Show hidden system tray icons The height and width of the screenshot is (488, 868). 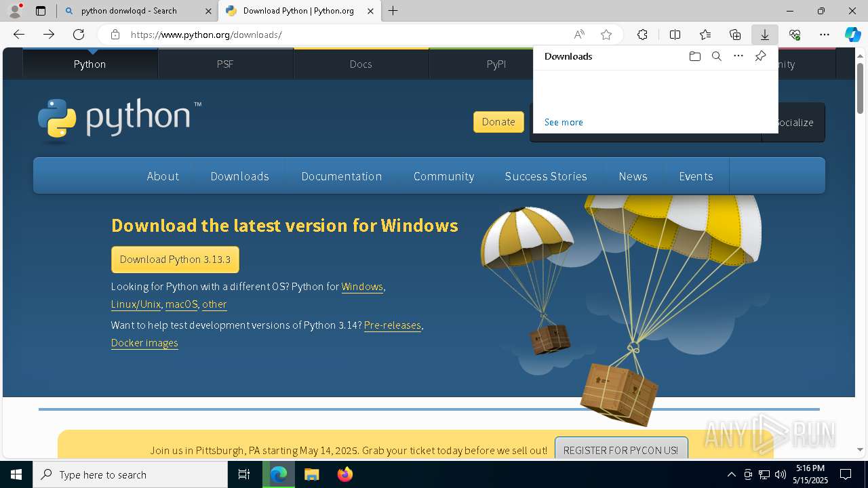731,474
